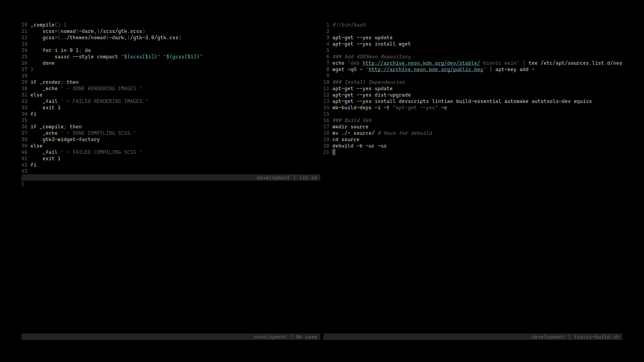Click the travis-build.sh status bar label

pos(597,337)
